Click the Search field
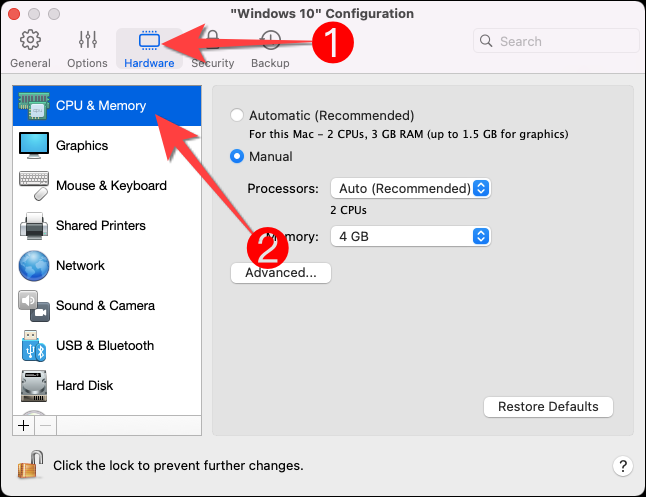 556,41
